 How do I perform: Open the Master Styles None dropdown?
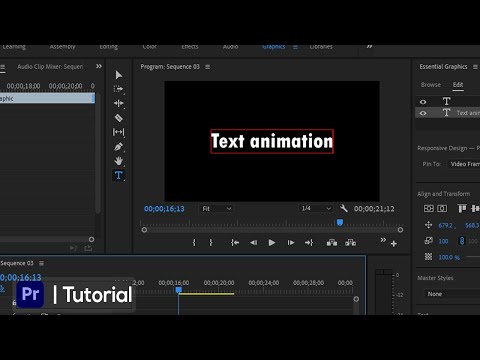pyautogui.click(x=452, y=294)
